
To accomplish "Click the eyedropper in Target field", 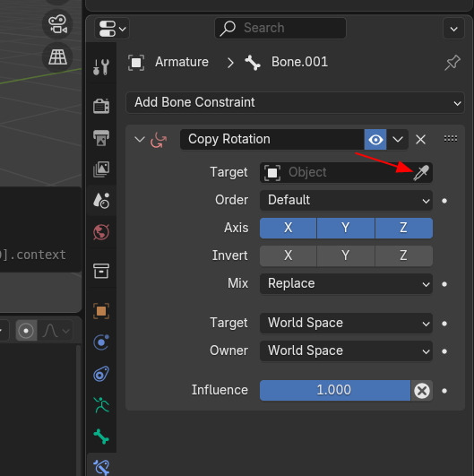I will click(421, 173).
